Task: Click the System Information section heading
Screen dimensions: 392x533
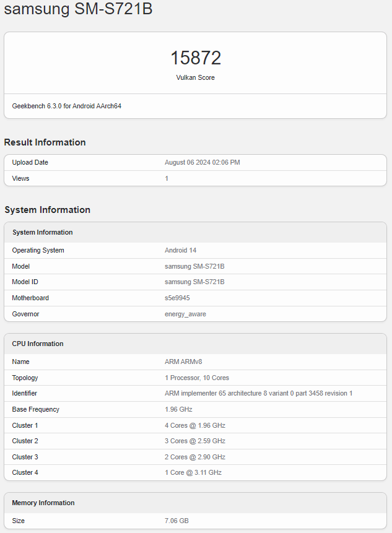Action: coord(47,210)
